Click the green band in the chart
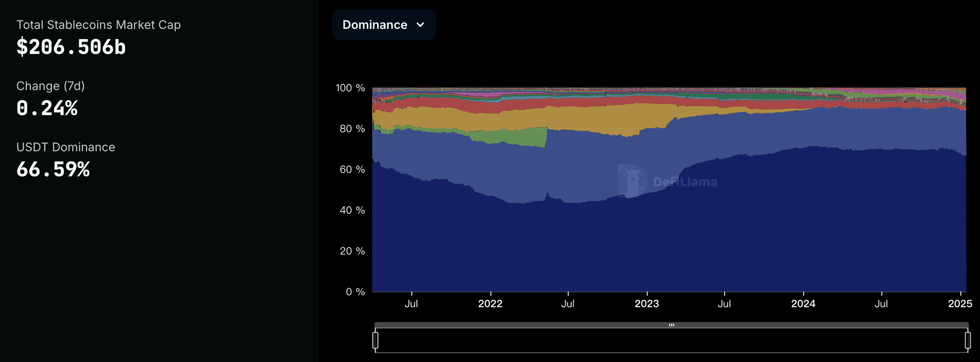The image size is (980, 362). click(523, 137)
